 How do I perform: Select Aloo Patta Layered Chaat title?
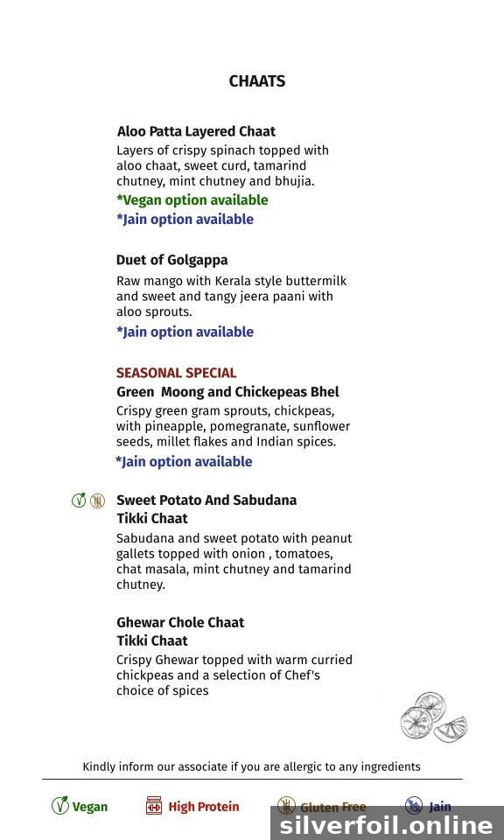click(x=196, y=131)
